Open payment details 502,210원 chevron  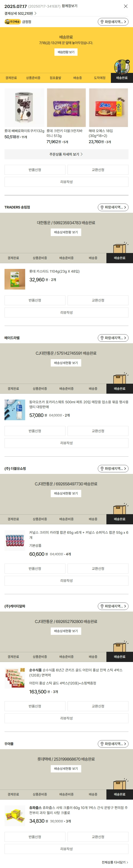coord(35,13)
